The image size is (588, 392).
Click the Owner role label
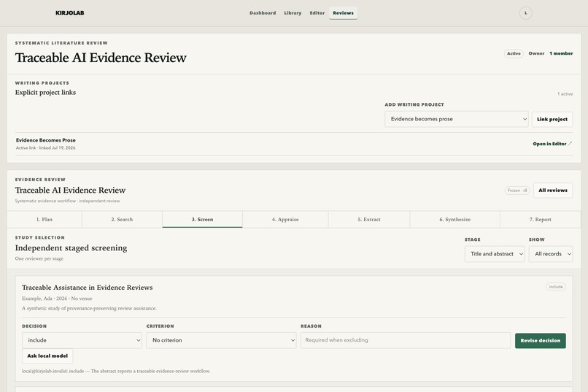(536, 53)
